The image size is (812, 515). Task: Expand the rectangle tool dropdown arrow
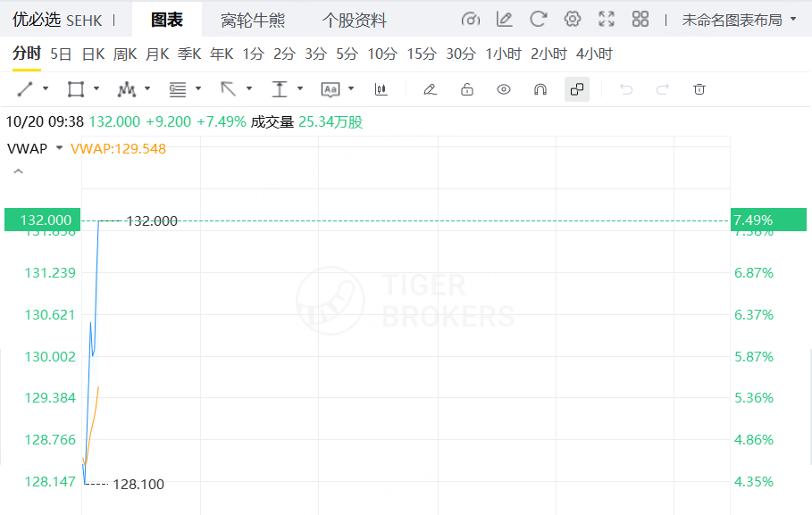click(96, 88)
